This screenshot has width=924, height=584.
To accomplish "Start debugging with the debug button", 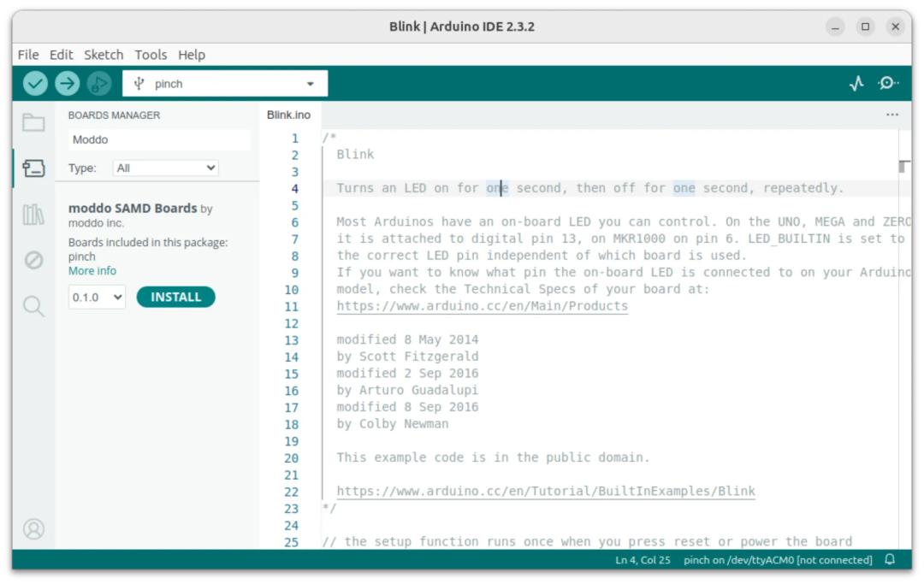I will coord(99,84).
